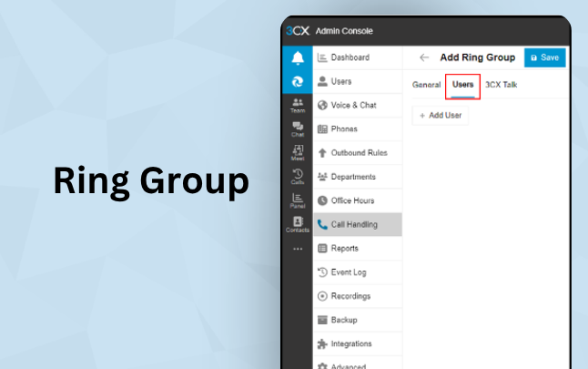The width and height of the screenshot is (588, 369).
Task: Switch to the Users tab
Action: (x=462, y=86)
